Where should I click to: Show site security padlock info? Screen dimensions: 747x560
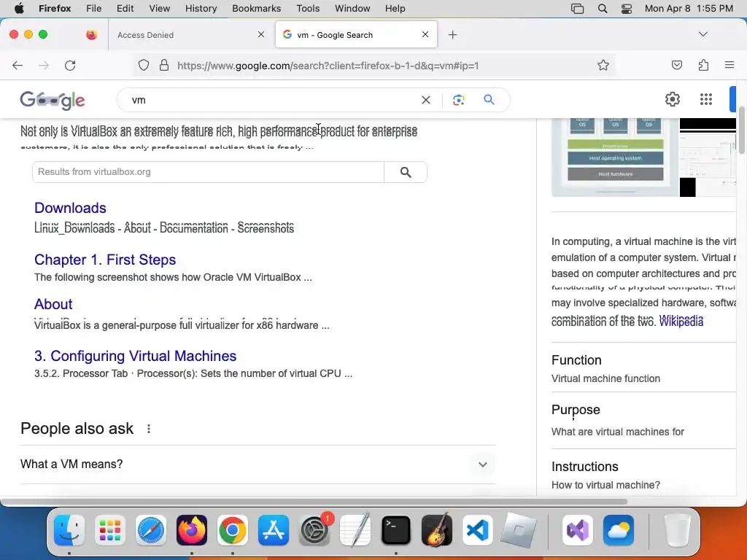[164, 65]
